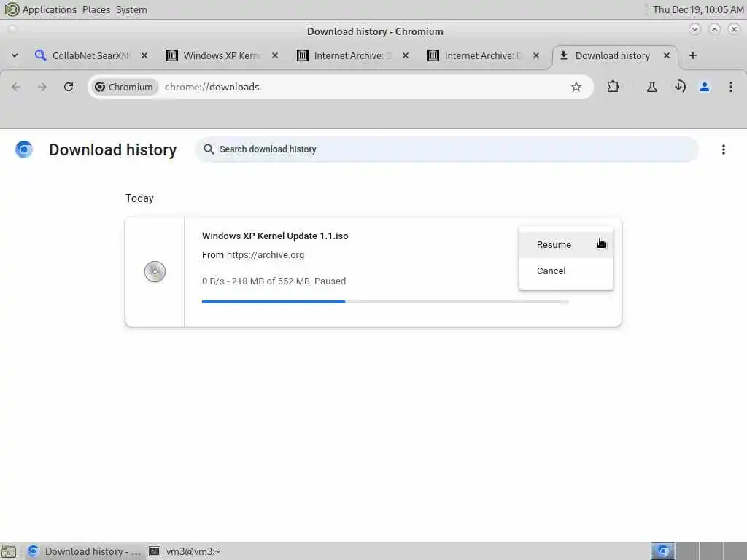
Task: Switch to the vm3@vm3 terminal taskbar item
Action: coord(185,551)
